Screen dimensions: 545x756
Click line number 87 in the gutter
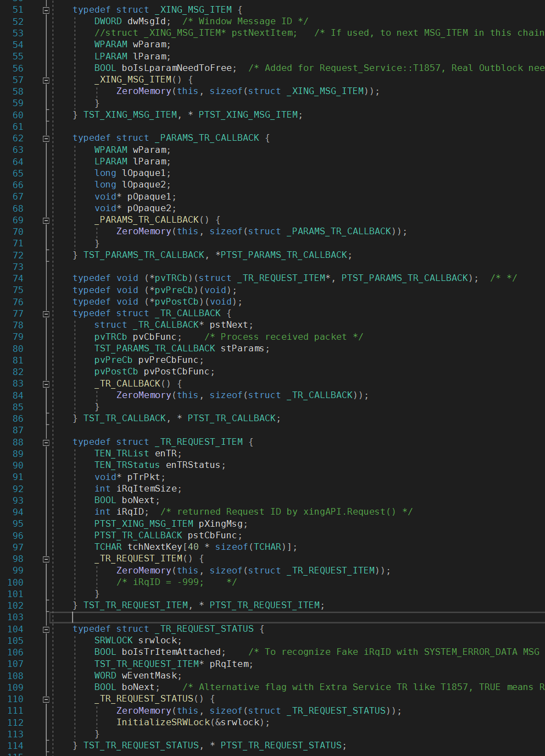coord(18,431)
